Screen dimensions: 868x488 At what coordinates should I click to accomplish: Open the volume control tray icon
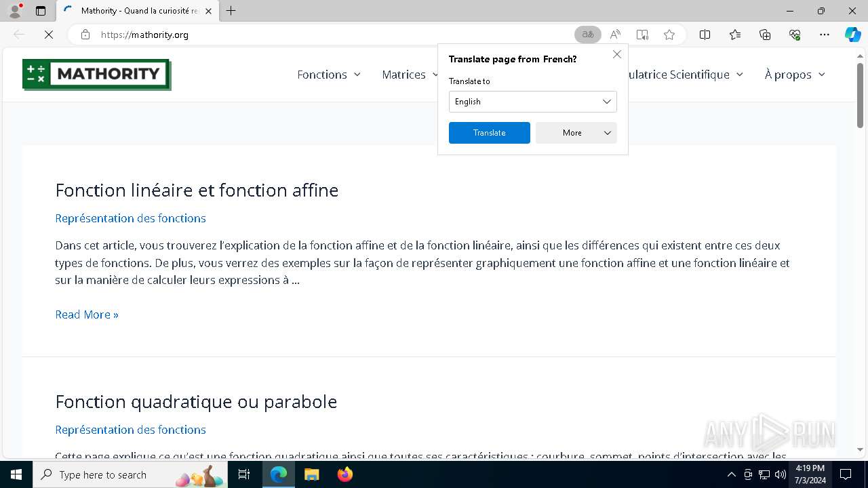(x=781, y=474)
